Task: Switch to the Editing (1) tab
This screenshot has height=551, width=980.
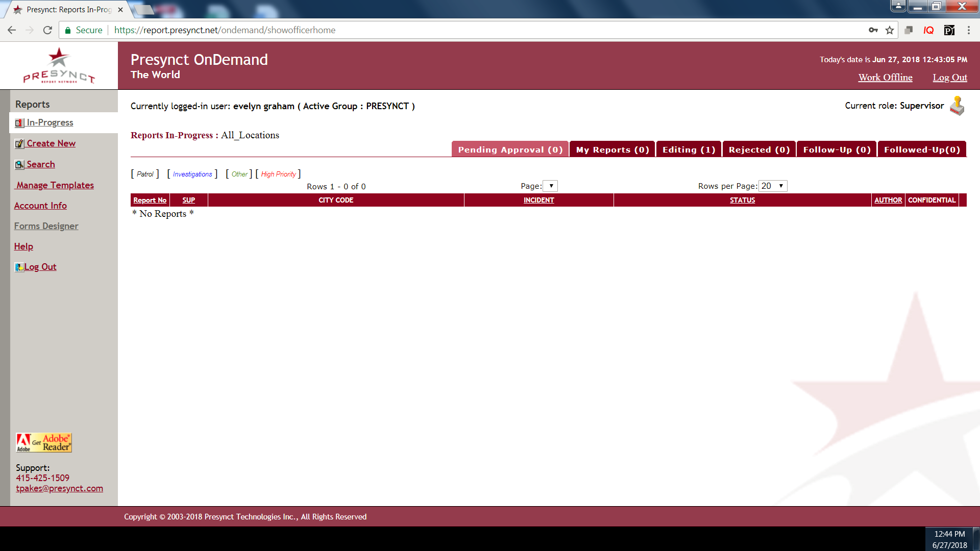Action: (x=689, y=149)
